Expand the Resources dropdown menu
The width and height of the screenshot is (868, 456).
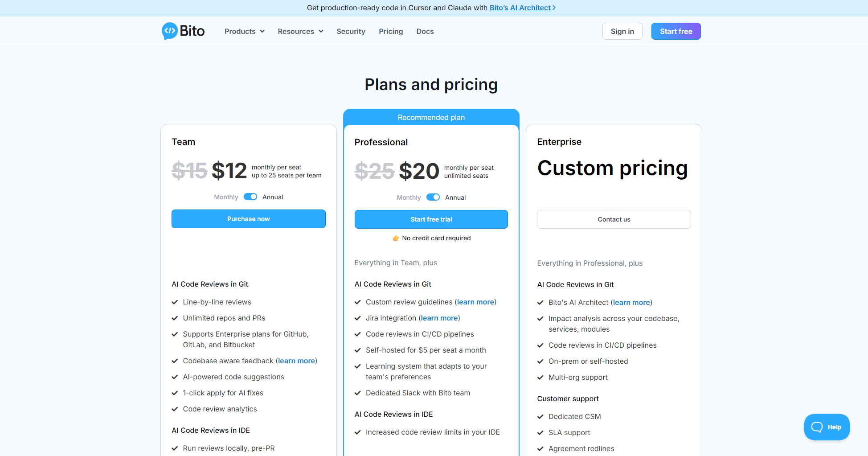300,31
